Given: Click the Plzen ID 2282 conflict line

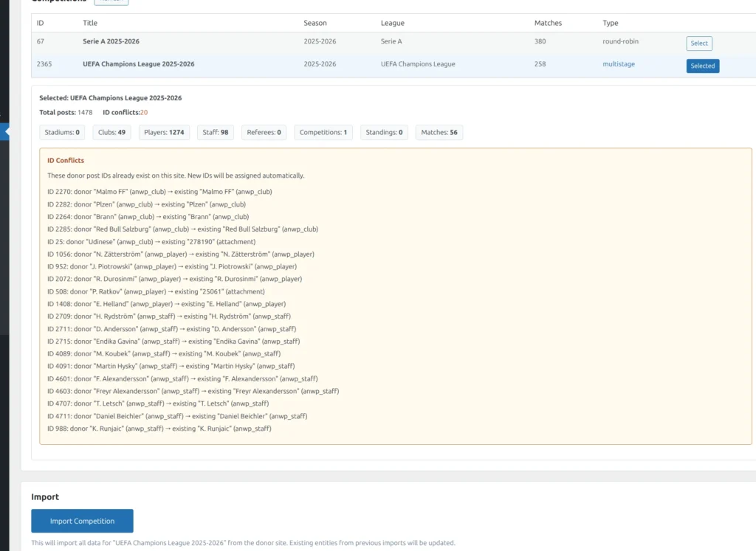Looking at the screenshot, I should click(147, 204).
